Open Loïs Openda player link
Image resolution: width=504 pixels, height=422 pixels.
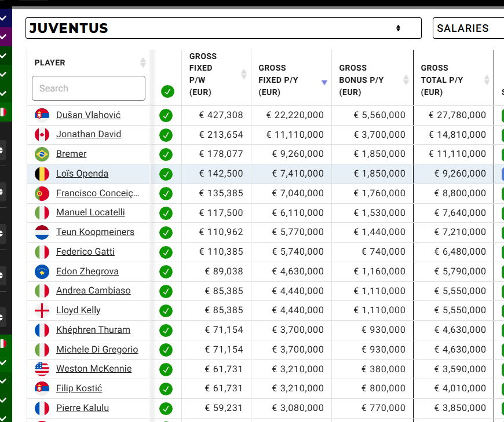(x=82, y=174)
